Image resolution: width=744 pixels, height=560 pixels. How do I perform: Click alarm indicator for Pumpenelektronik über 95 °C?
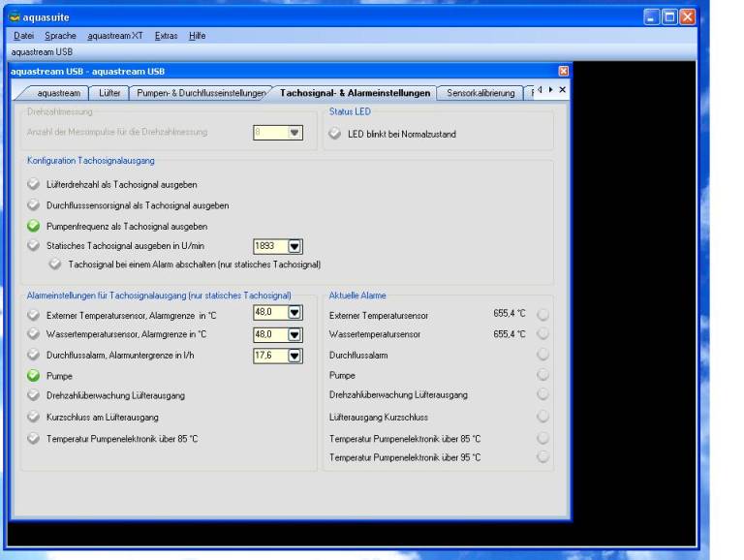[x=542, y=457]
